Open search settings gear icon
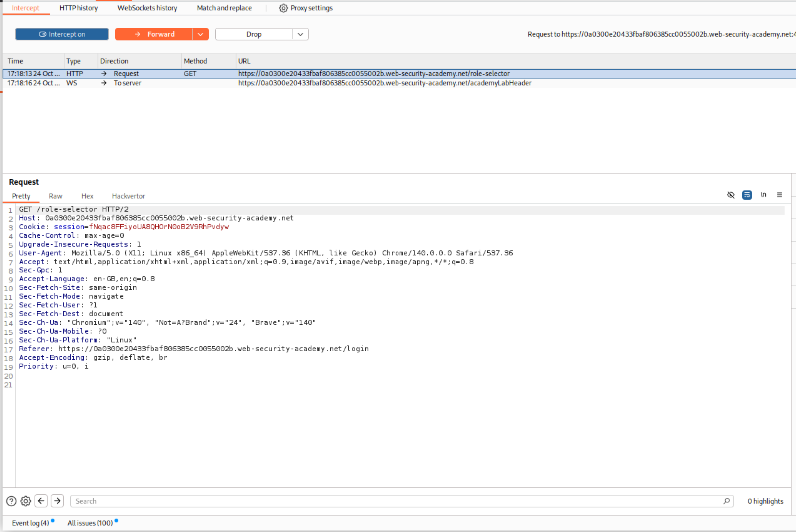Image resolution: width=796 pixels, height=532 pixels. pyautogui.click(x=26, y=501)
